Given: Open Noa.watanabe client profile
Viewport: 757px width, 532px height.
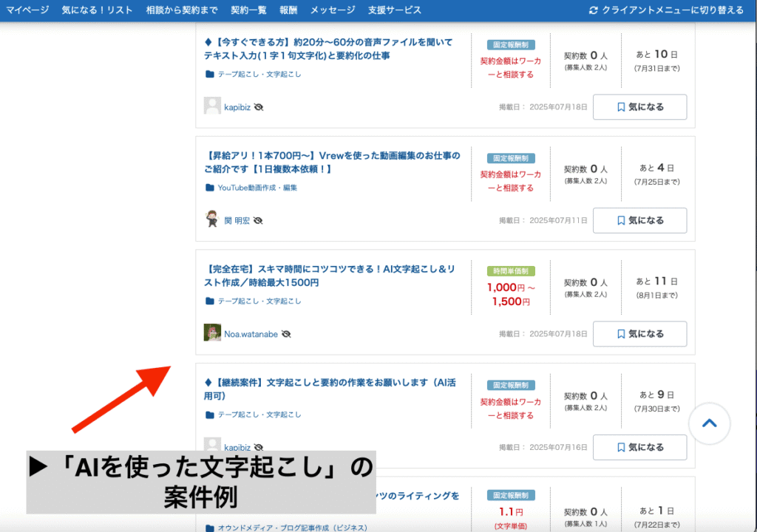Looking at the screenshot, I should (x=251, y=334).
